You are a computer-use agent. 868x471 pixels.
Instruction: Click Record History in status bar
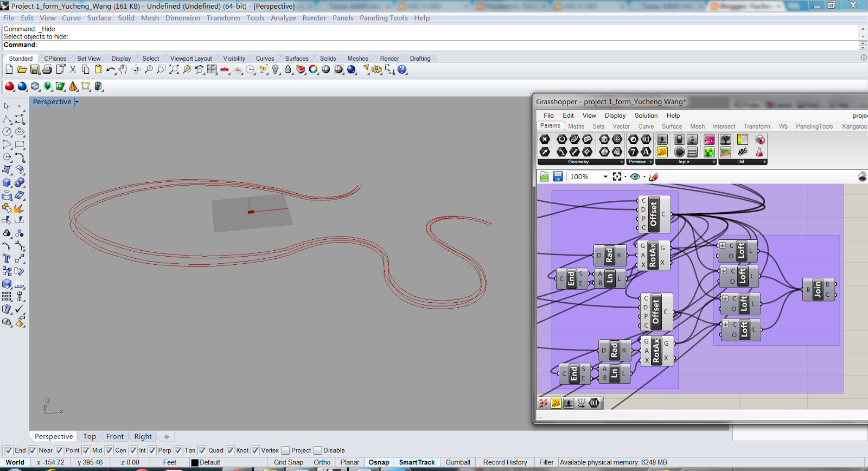[505, 462]
